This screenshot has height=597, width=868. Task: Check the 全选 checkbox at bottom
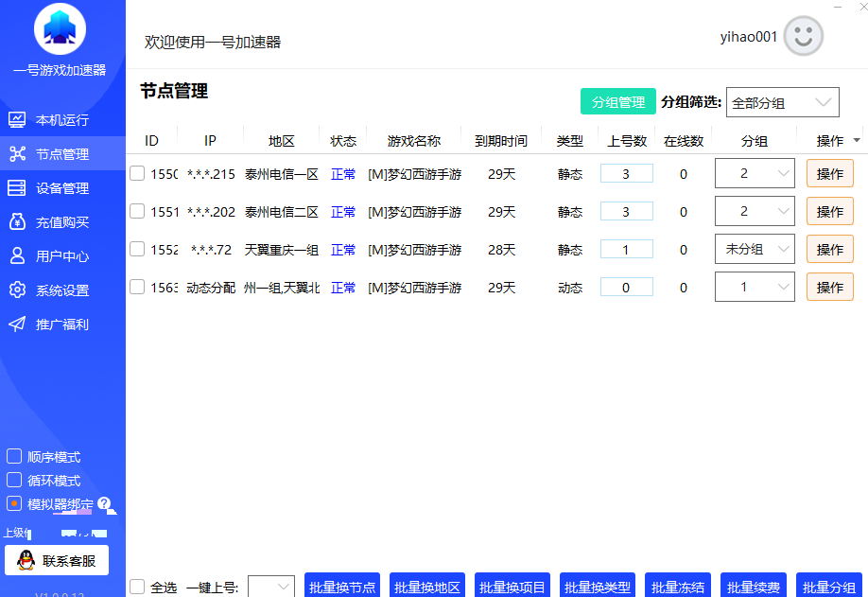coord(135,586)
